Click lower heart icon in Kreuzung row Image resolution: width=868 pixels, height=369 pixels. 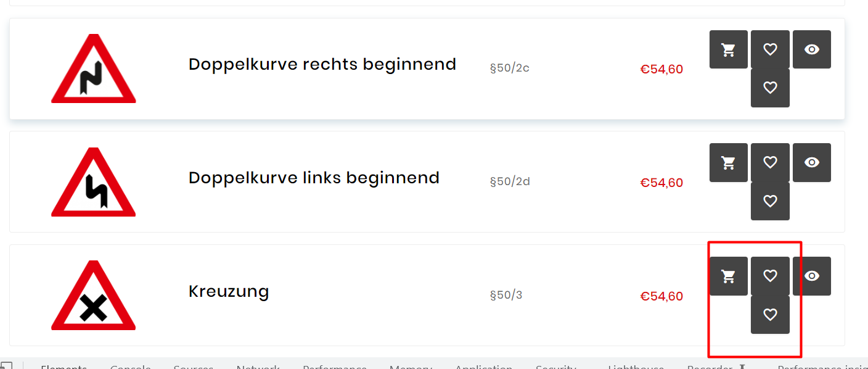770,315
